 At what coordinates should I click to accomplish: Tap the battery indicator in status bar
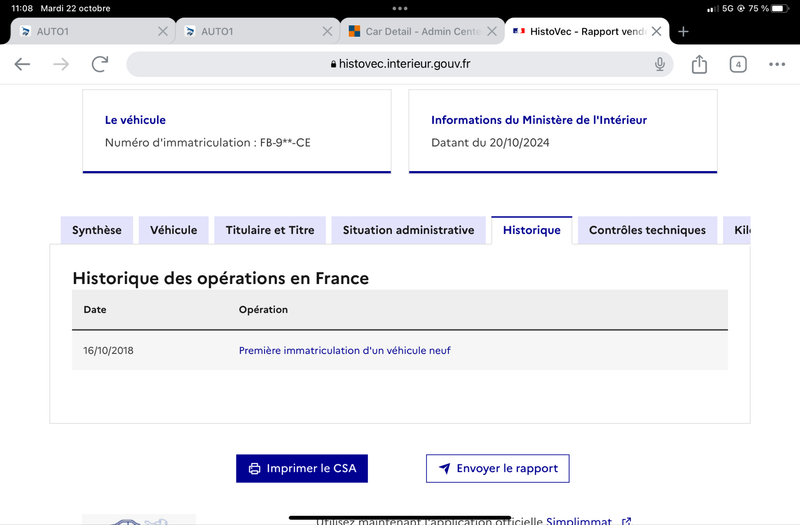[x=780, y=8]
